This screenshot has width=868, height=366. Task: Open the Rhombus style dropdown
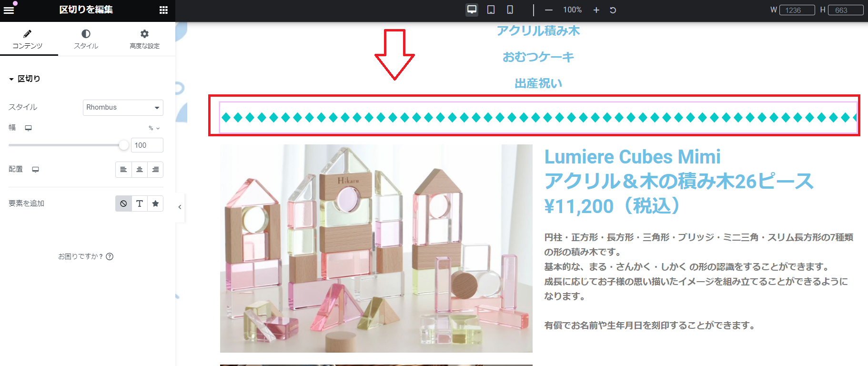123,107
